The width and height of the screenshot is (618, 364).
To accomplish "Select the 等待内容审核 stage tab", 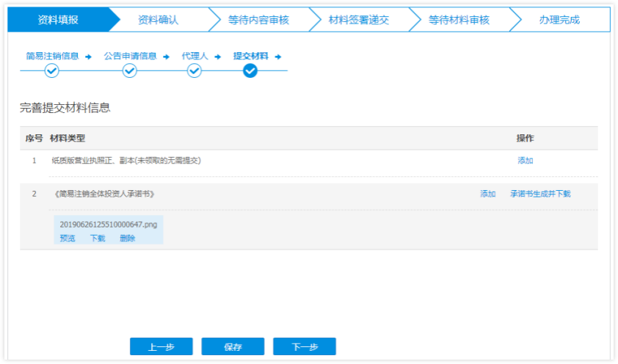I will click(258, 20).
